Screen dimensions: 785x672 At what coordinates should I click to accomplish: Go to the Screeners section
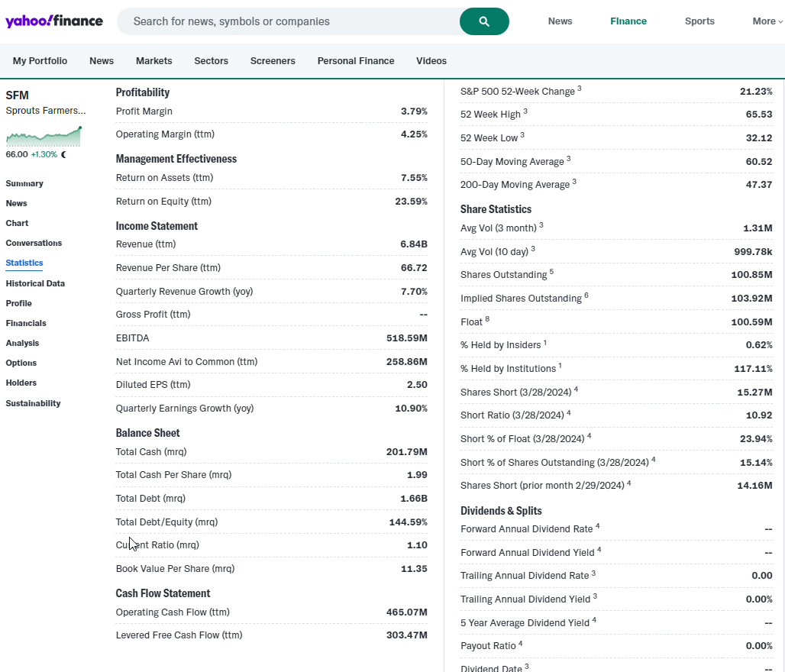tap(273, 61)
